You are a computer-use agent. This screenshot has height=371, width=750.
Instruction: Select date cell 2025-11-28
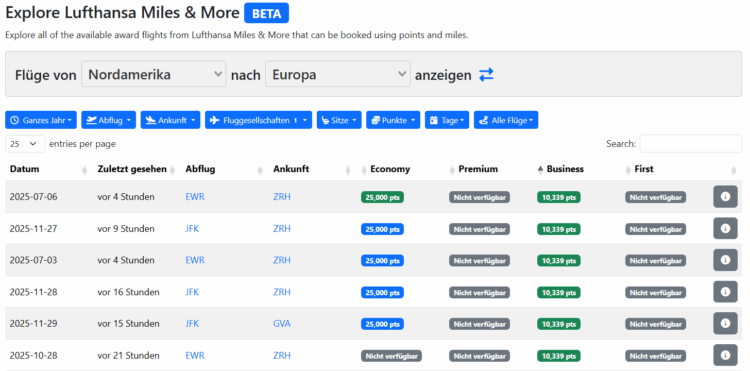(x=33, y=292)
